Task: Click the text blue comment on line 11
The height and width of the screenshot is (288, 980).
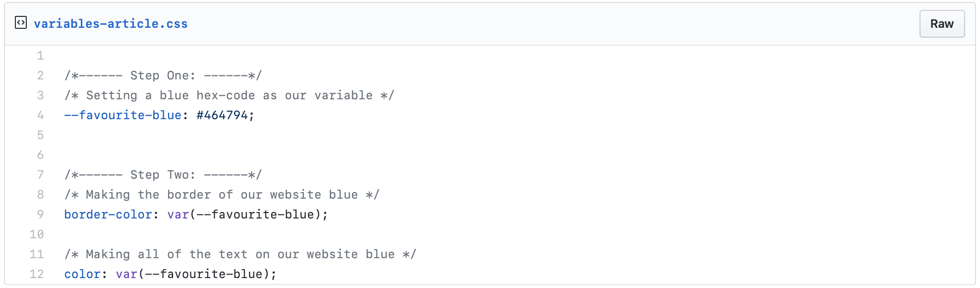Action: coord(241,254)
